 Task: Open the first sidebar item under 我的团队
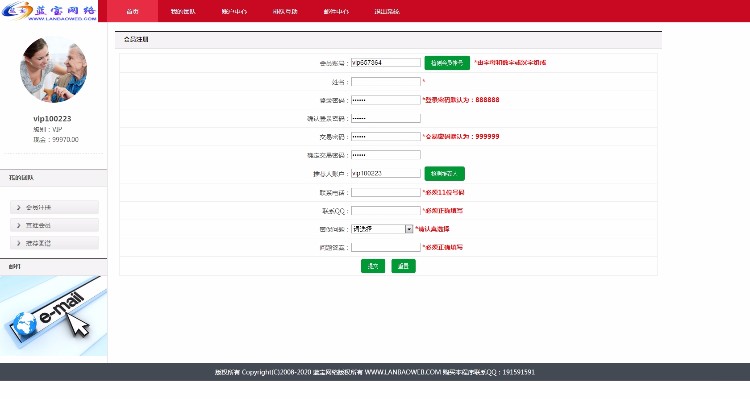tap(55, 207)
